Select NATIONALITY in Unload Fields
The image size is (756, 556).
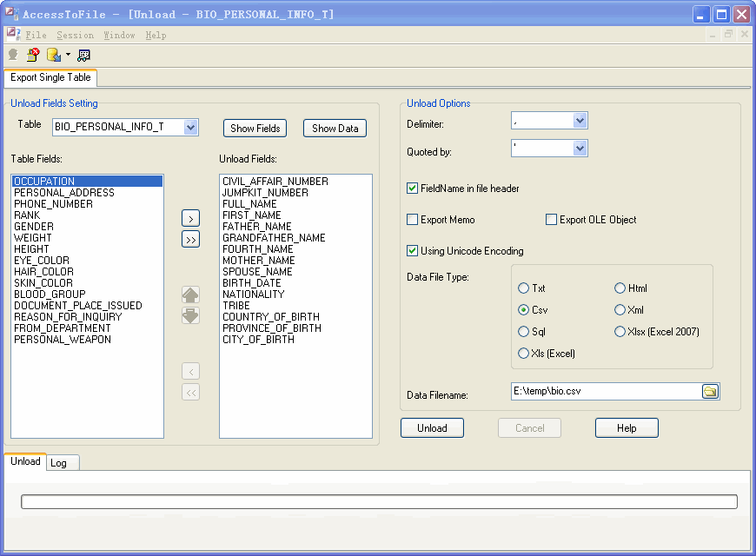295,295
